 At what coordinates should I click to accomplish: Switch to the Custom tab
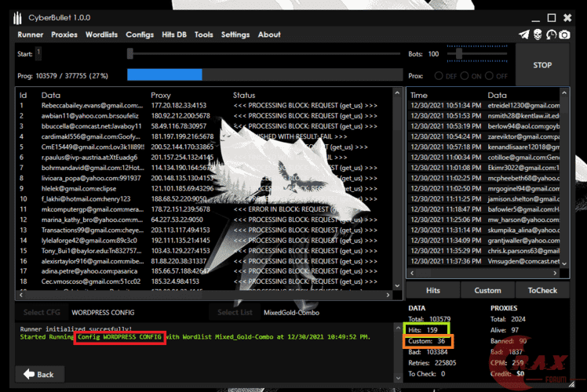[487, 290]
